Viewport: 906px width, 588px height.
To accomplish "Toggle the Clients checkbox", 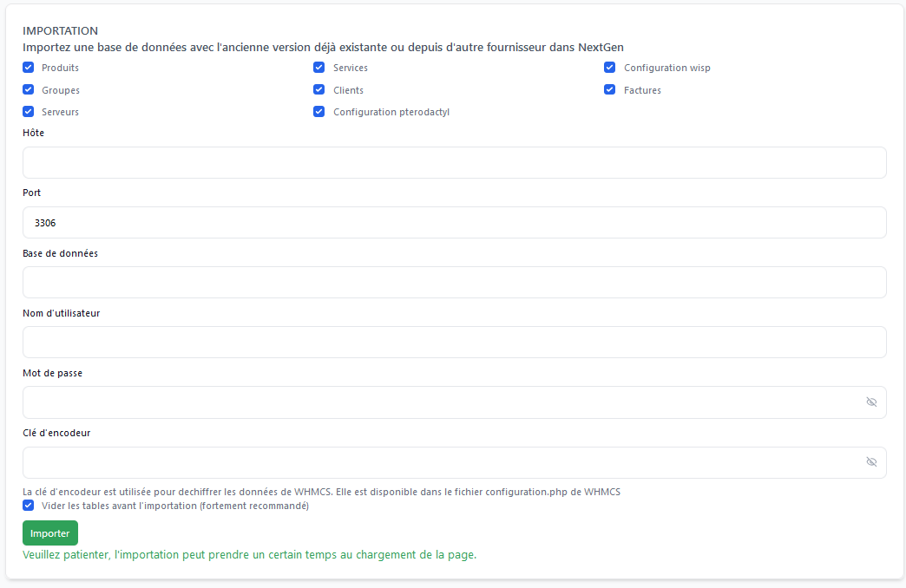I will pos(319,90).
